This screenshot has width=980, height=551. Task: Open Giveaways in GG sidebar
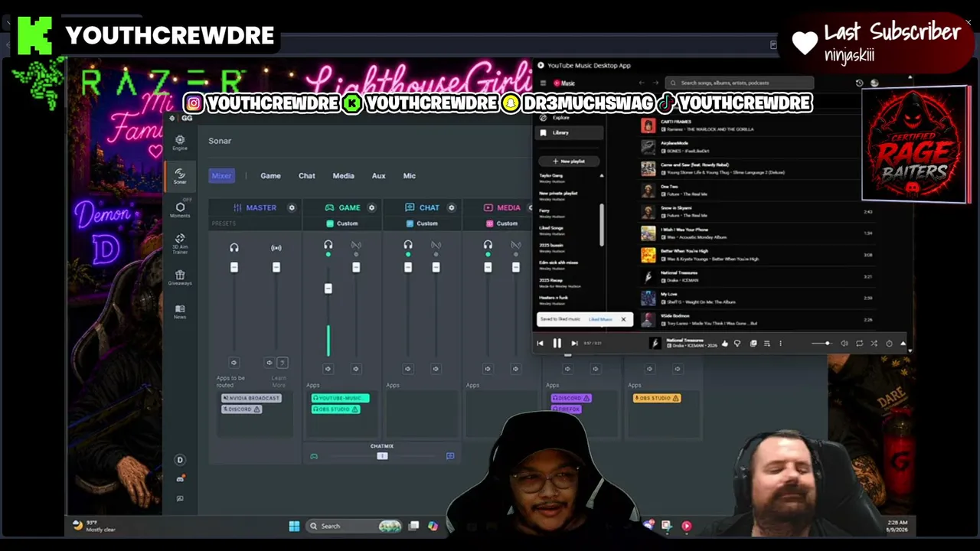coord(180,277)
